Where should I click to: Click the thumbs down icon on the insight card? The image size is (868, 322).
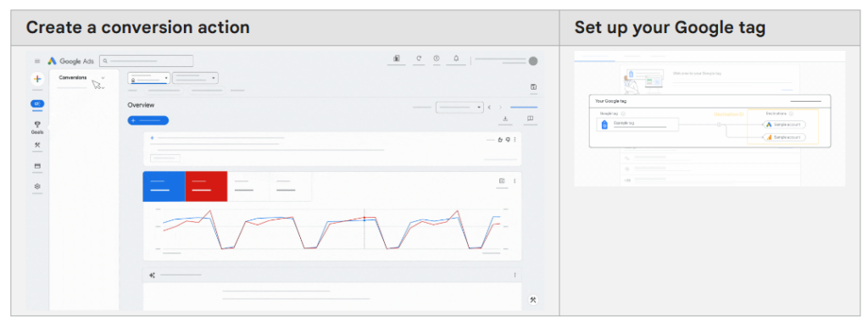(508, 140)
